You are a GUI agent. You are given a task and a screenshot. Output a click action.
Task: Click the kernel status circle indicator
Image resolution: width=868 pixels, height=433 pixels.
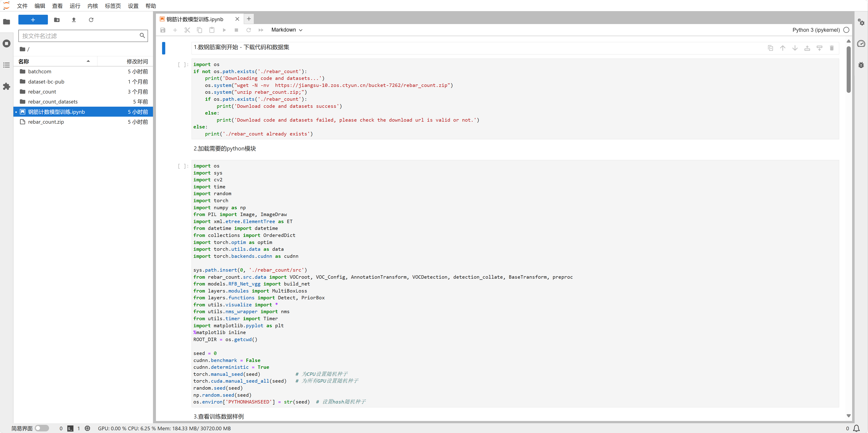pos(846,30)
